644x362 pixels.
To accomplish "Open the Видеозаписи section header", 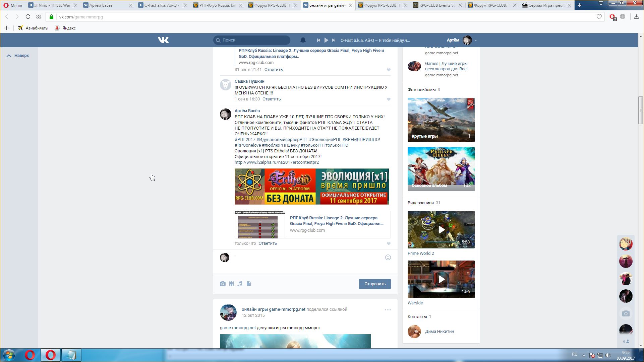I will tap(421, 203).
